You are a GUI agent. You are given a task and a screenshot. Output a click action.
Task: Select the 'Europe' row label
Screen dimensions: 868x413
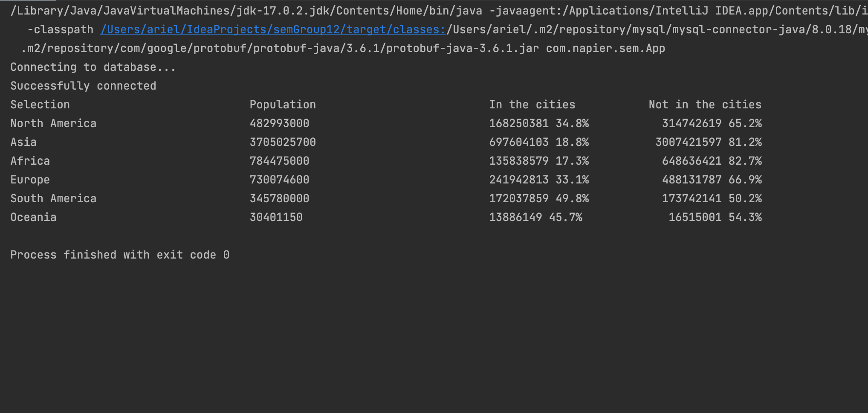click(x=30, y=180)
